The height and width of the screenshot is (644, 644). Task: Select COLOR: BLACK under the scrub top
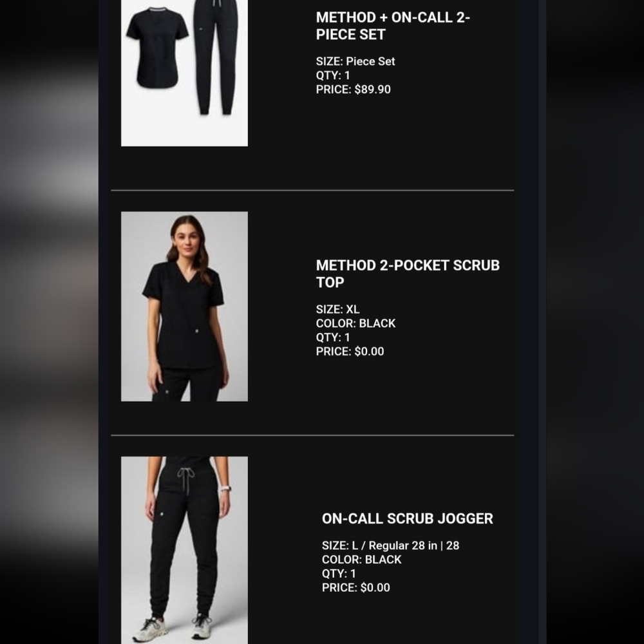(355, 323)
